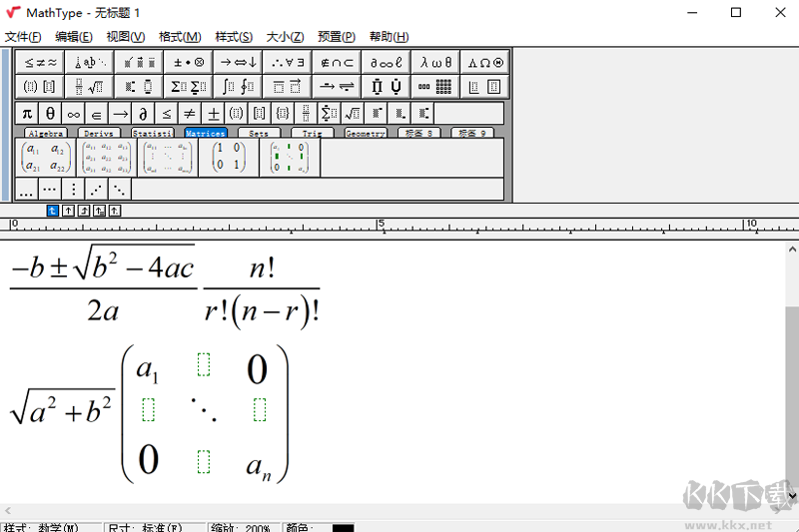Open the fence templates palette
Viewport: 799px width, 532px height.
(40, 87)
